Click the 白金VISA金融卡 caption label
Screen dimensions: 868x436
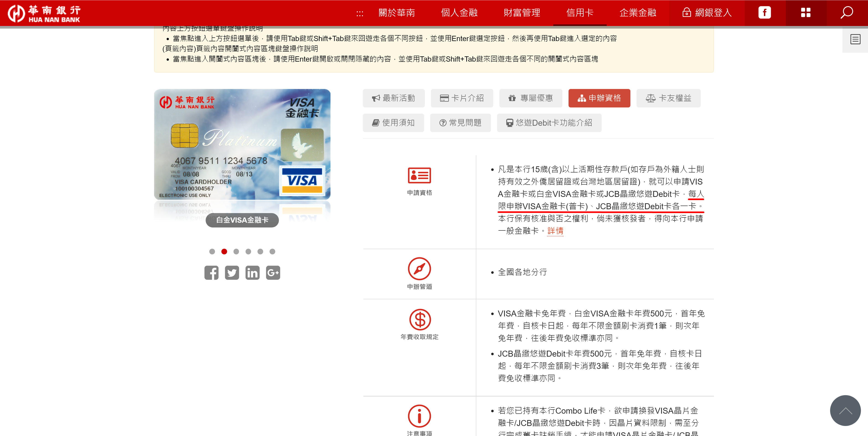pyautogui.click(x=242, y=220)
